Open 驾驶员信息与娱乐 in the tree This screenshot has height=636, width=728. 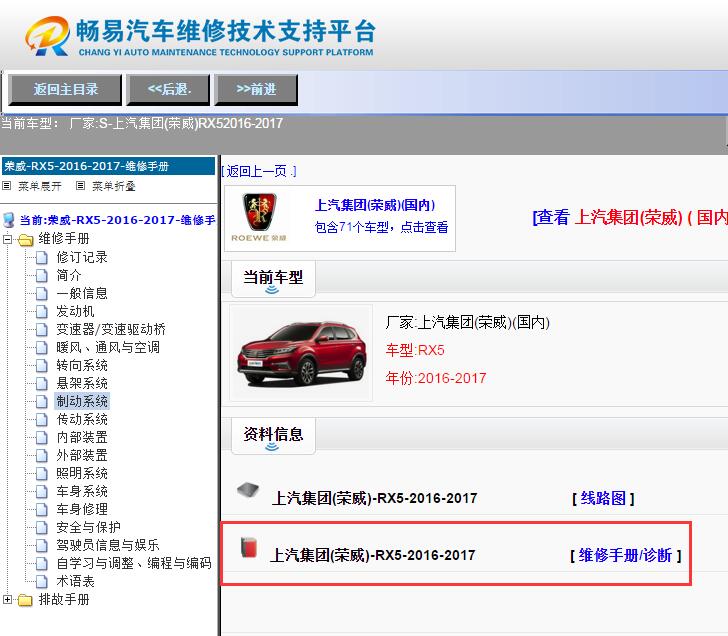click(108, 545)
